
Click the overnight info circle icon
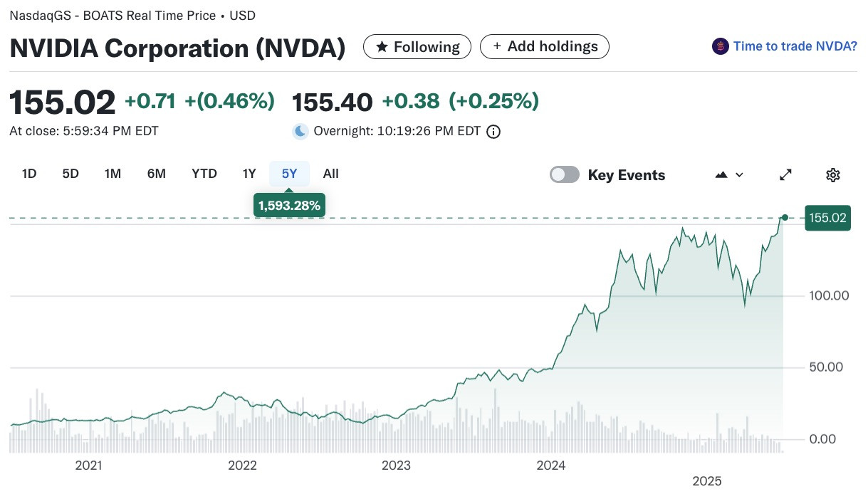[x=493, y=131]
